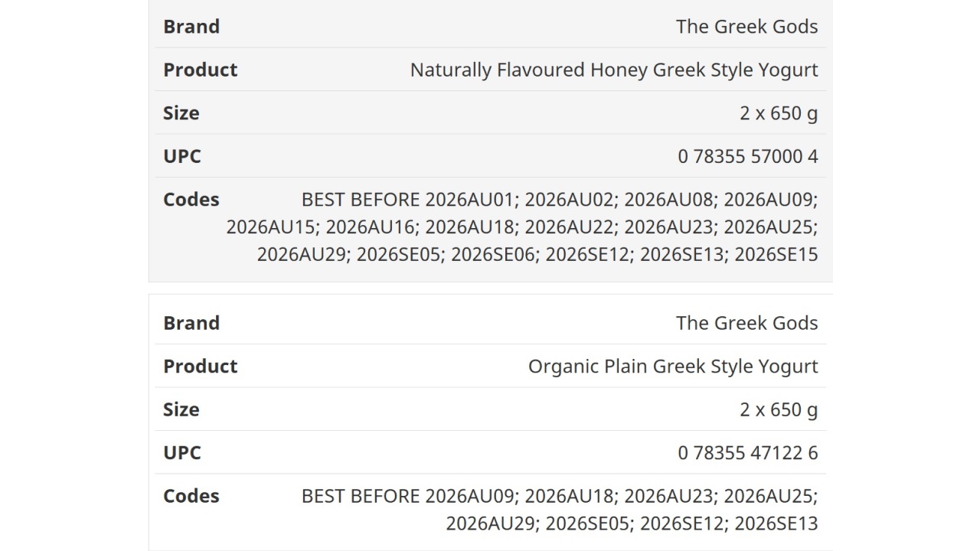980x551 pixels.
Task: Click the second table's Codes label
Action: [x=191, y=496]
